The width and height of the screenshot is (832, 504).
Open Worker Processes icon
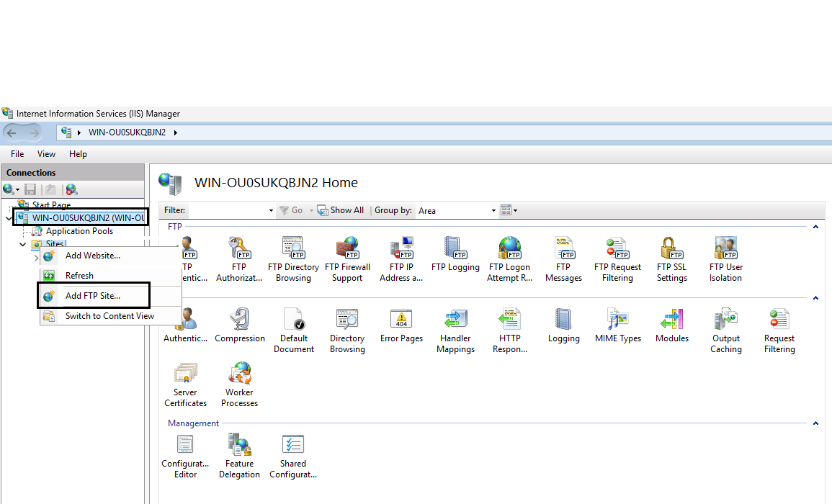[239, 376]
